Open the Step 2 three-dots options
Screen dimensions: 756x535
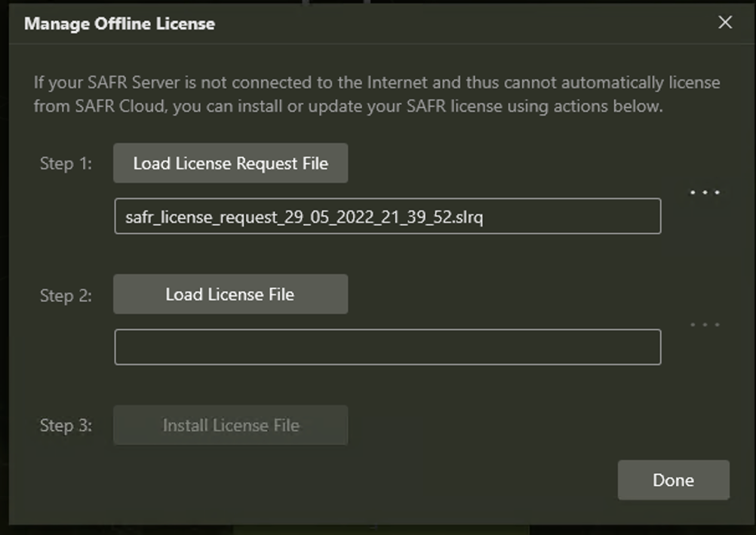705,324
